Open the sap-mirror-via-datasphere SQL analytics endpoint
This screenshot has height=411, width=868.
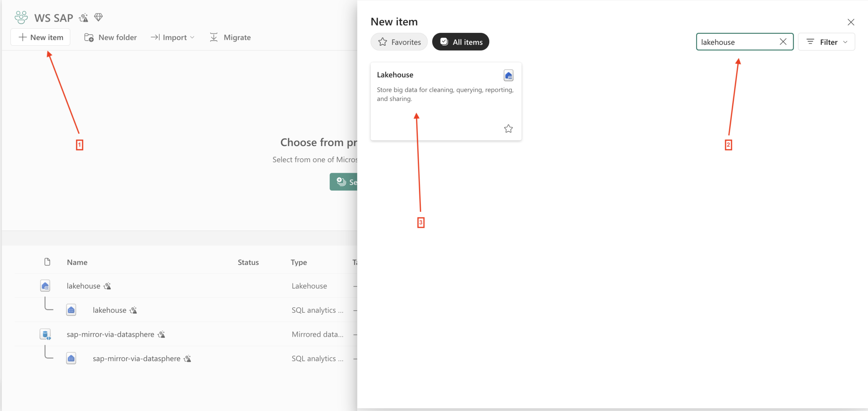pyautogui.click(x=136, y=358)
